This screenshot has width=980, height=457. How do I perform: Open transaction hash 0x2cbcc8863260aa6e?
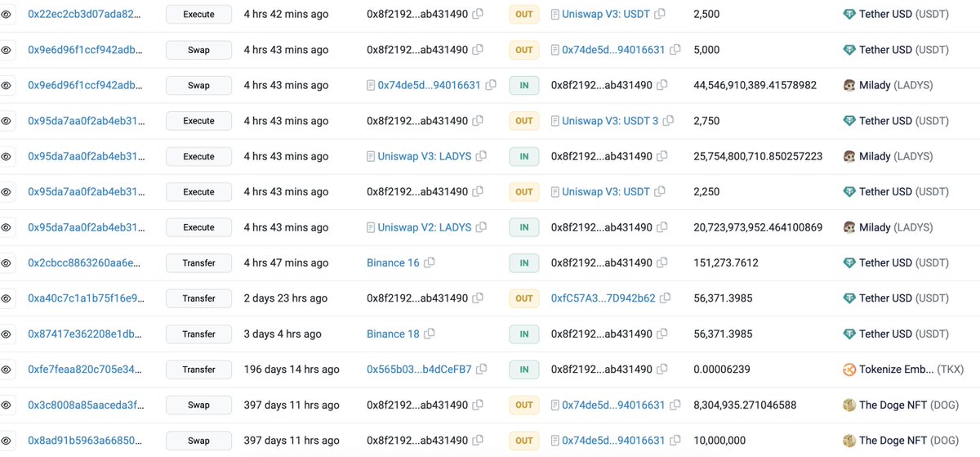(85, 262)
